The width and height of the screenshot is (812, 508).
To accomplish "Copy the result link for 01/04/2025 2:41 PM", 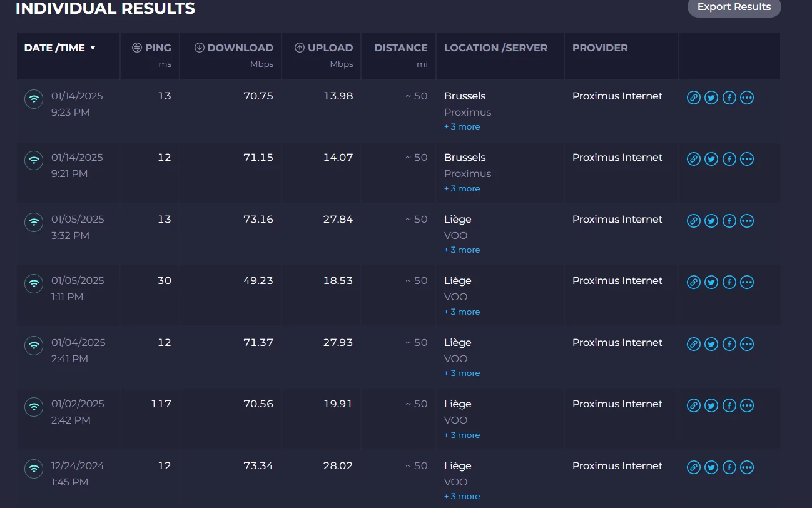I will point(693,344).
